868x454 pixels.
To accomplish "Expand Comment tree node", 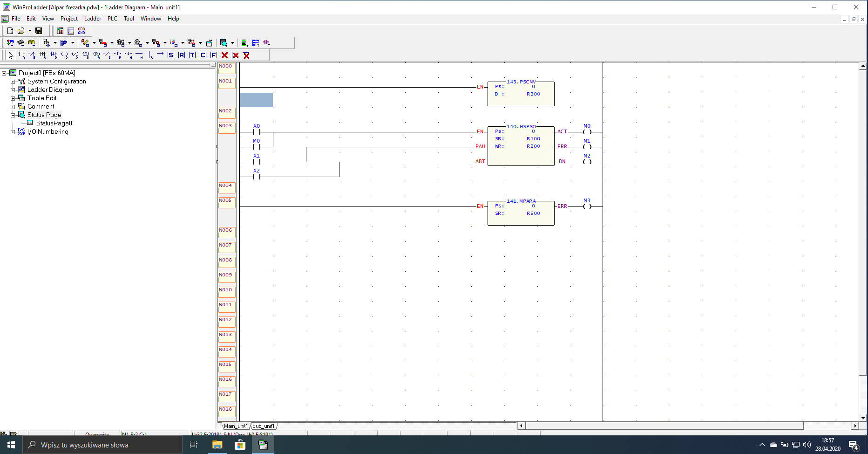I will tap(13, 107).
